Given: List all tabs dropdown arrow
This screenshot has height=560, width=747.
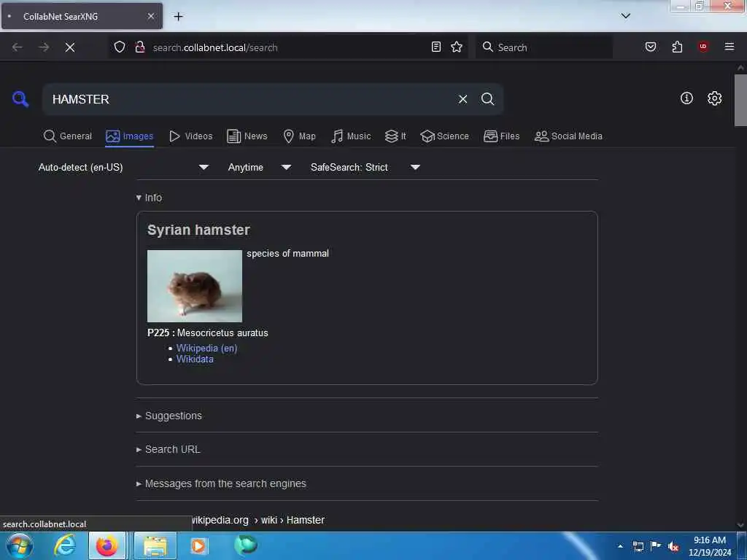Looking at the screenshot, I should pyautogui.click(x=626, y=16).
